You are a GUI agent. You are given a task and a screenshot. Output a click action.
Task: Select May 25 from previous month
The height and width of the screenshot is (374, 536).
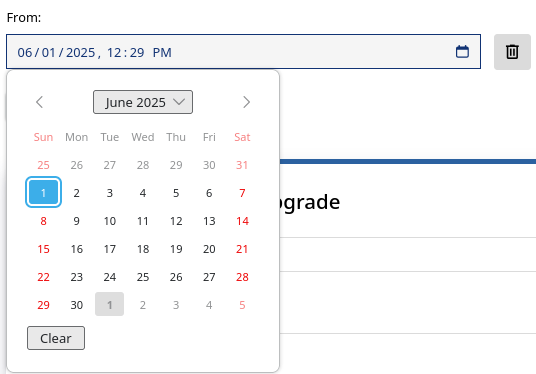[43, 165]
